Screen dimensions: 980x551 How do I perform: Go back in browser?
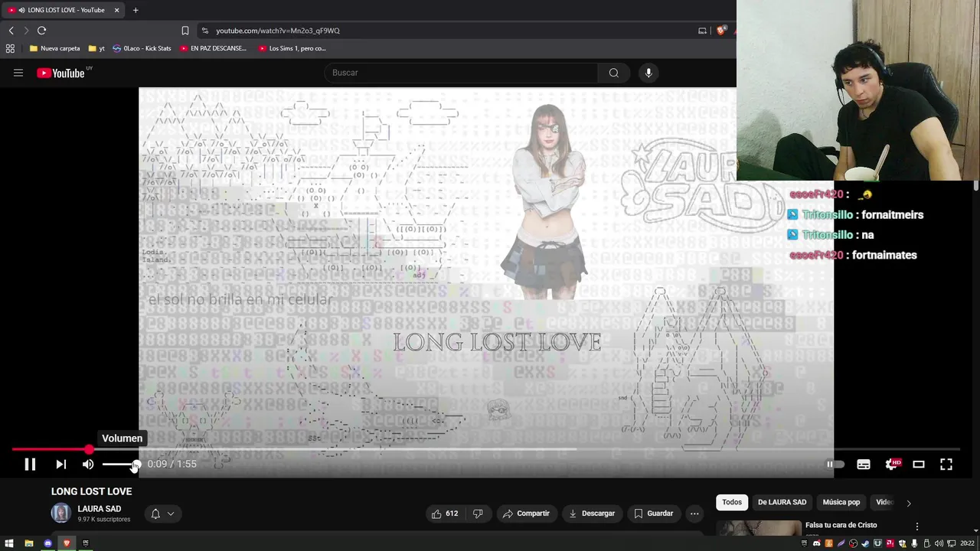click(11, 31)
